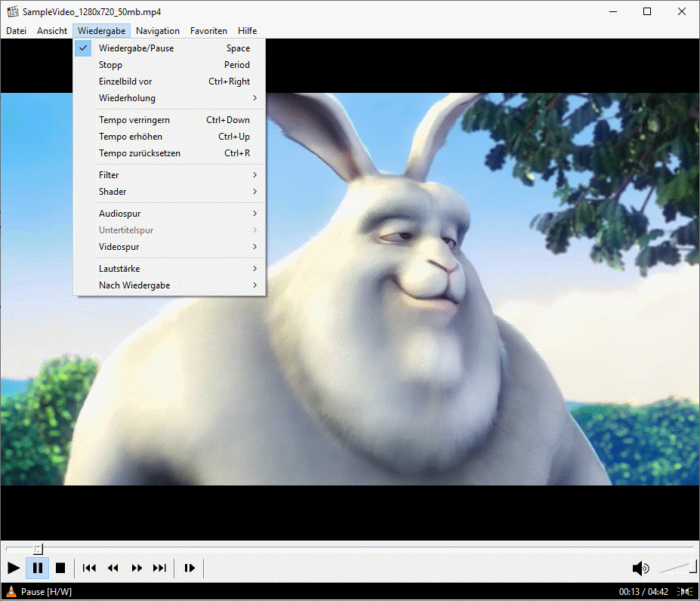Screen dimensions: 700x601
Task: Mute audio using the speaker icon
Action: click(x=640, y=569)
